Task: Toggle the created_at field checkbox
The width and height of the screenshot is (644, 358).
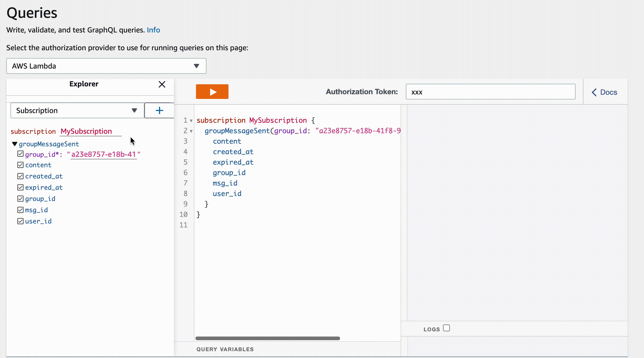Action: [x=20, y=176]
